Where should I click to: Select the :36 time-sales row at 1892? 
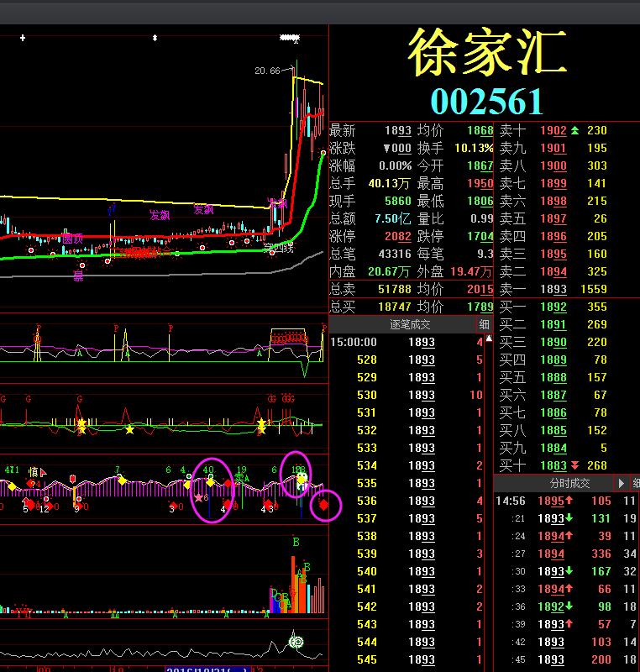coord(566,606)
